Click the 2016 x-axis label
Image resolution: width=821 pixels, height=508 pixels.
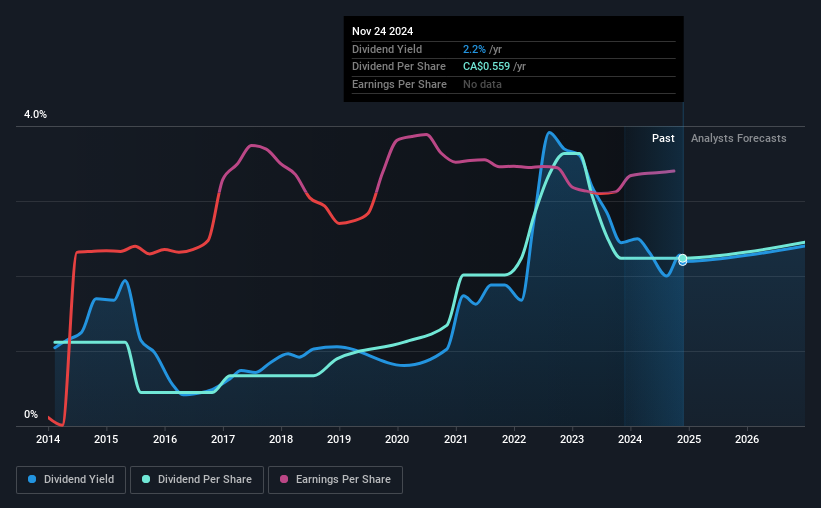click(x=165, y=439)
